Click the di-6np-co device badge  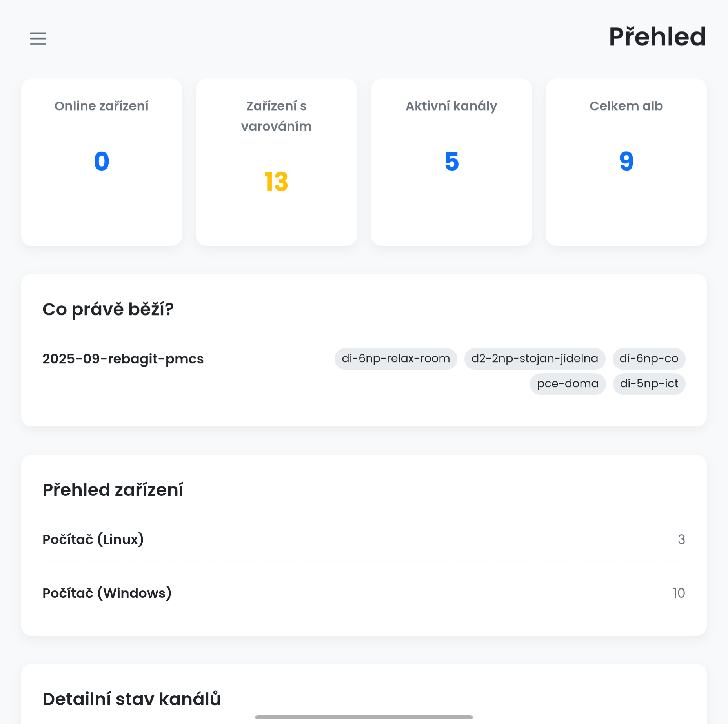pyautogui.click(x=649, y=359)
